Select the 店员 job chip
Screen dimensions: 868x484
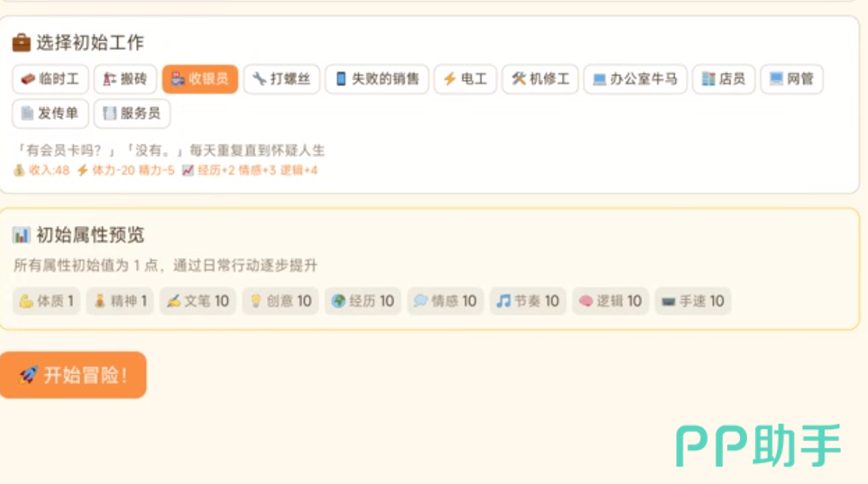pyautogui.click(x=724, y=79)
